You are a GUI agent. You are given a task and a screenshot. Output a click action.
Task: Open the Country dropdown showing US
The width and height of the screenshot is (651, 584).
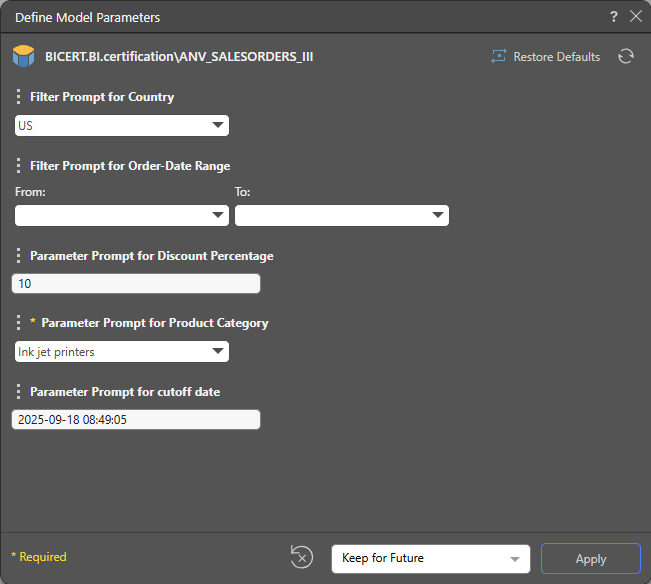point(122,125)
